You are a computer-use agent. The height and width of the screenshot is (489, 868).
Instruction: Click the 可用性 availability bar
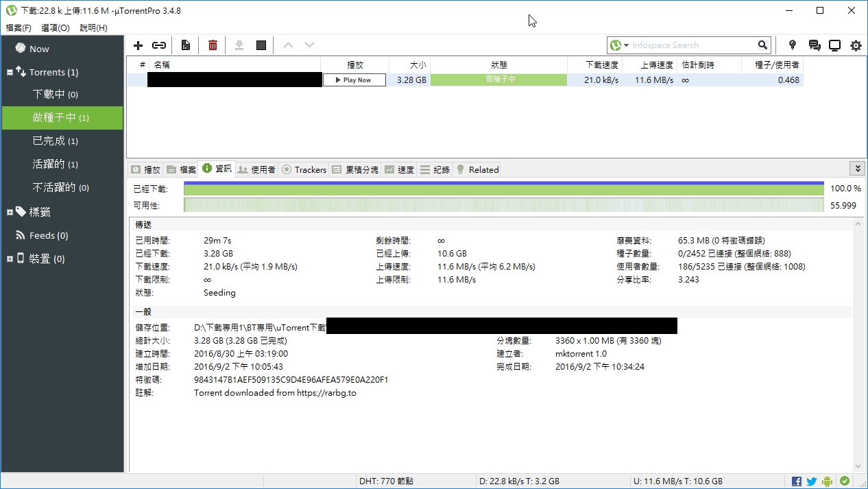[504, 205]
